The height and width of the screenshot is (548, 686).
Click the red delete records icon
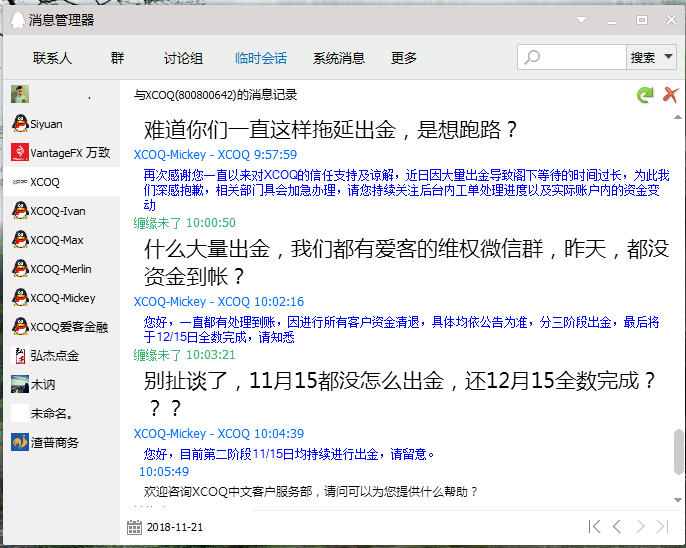pyautogui.click(x=671, y=95)
